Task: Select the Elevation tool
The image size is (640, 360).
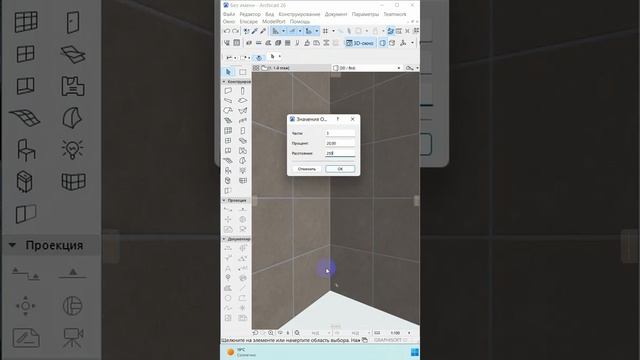Action: click(243, 209)
